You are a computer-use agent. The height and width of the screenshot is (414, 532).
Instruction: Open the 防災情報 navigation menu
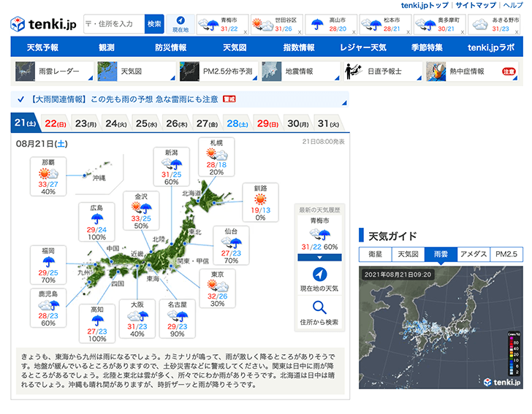(x=170, y=47)
